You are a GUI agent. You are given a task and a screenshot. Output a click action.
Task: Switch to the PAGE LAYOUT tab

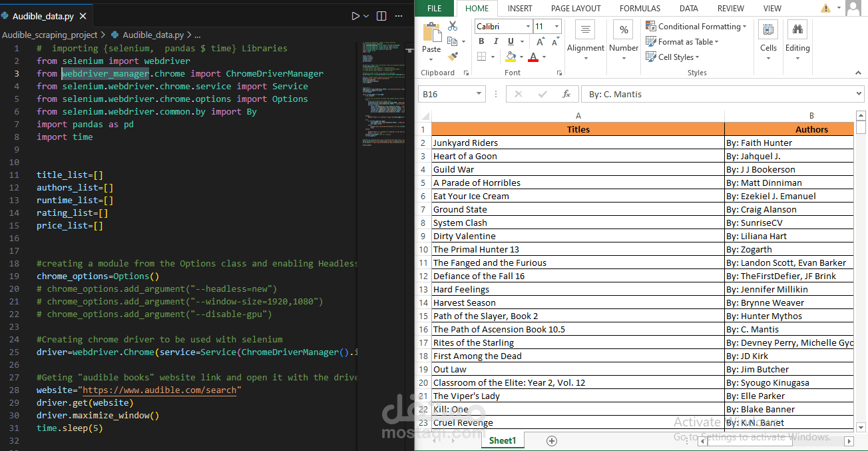576,9
